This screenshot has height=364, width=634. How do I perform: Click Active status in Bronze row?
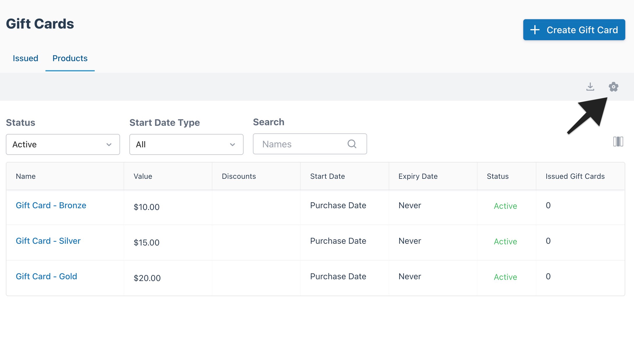pyautogui.click(x=506, y=206)
